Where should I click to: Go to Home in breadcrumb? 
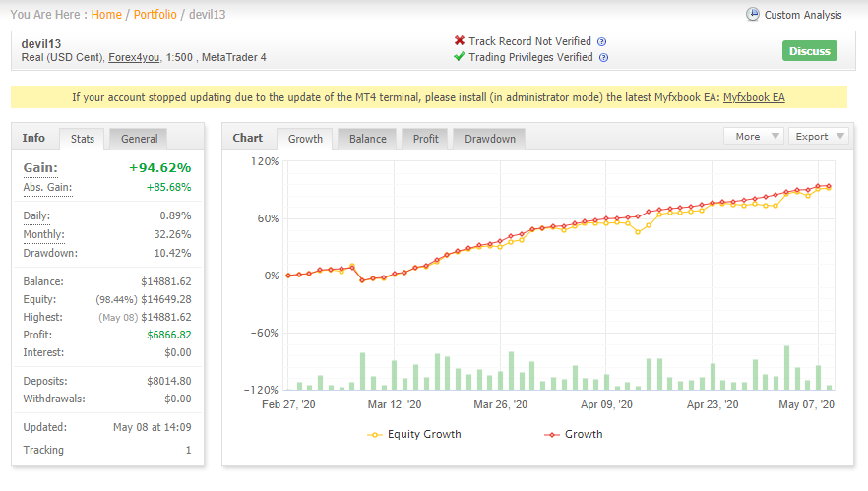106,15
